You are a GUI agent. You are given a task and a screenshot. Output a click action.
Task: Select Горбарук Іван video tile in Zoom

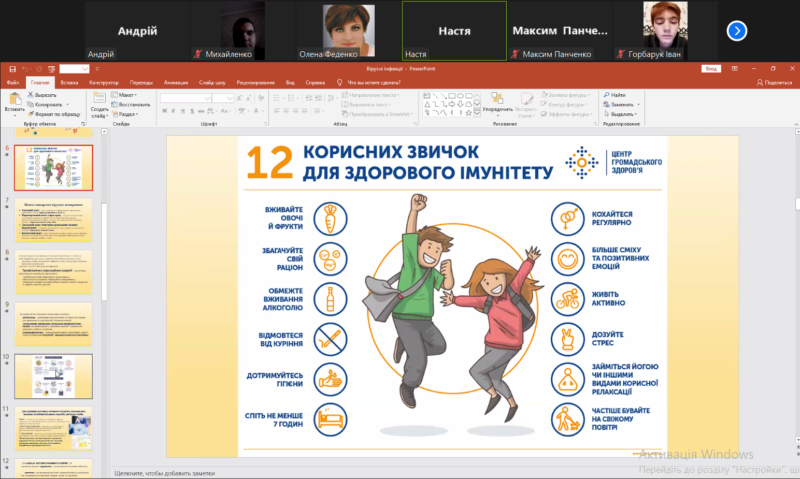pyautogui.click(x=665, y=31)
